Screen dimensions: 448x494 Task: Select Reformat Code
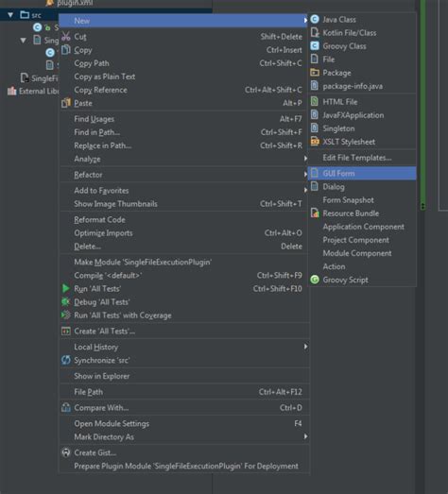(x=99, y=219)
